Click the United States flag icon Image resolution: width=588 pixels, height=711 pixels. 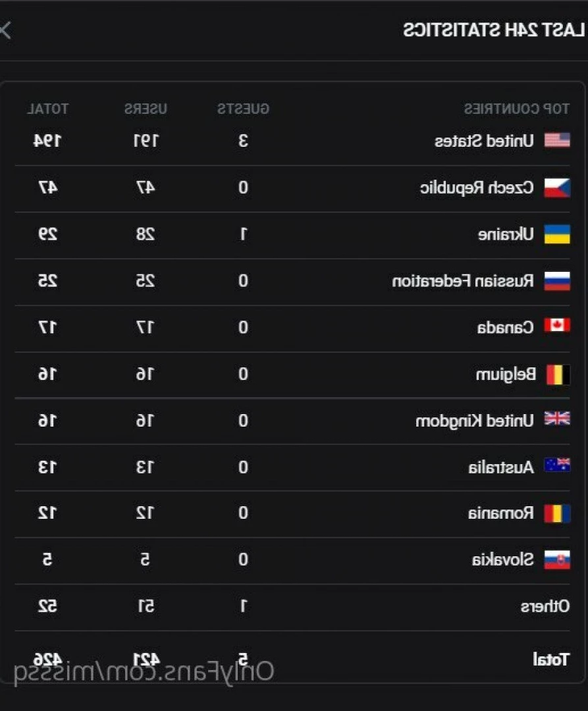coord(556,141)
